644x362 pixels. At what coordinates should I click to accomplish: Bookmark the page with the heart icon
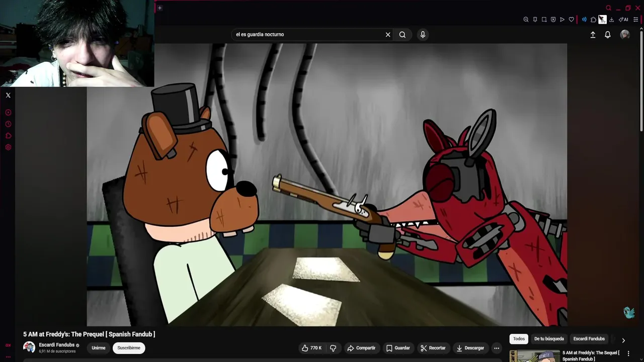click(571, 20)
